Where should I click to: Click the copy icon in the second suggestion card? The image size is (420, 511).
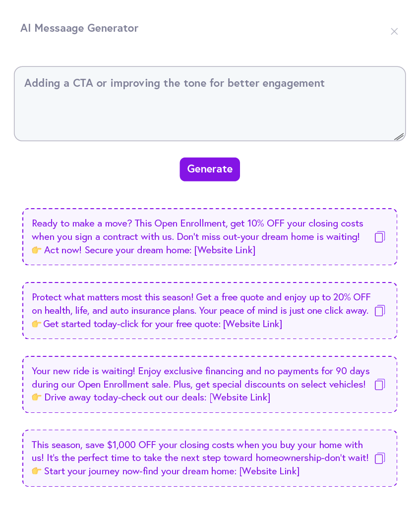pyautogui.click(x=379, y=310)
